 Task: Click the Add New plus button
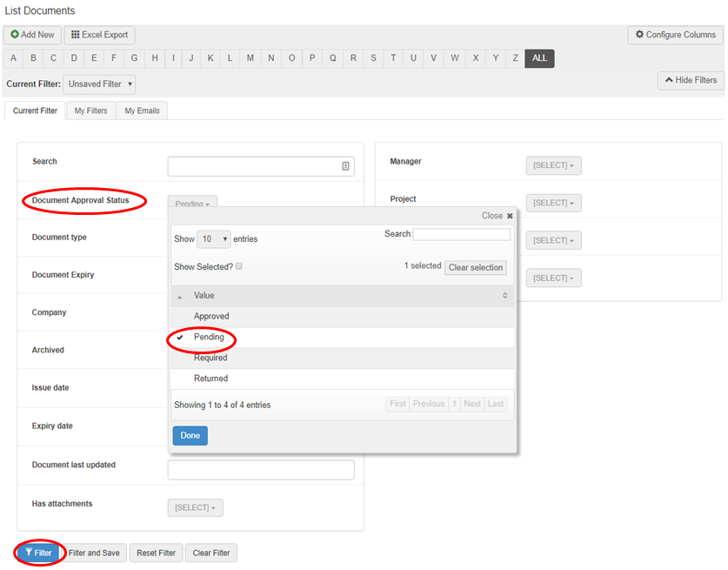(x=32, y=35)
